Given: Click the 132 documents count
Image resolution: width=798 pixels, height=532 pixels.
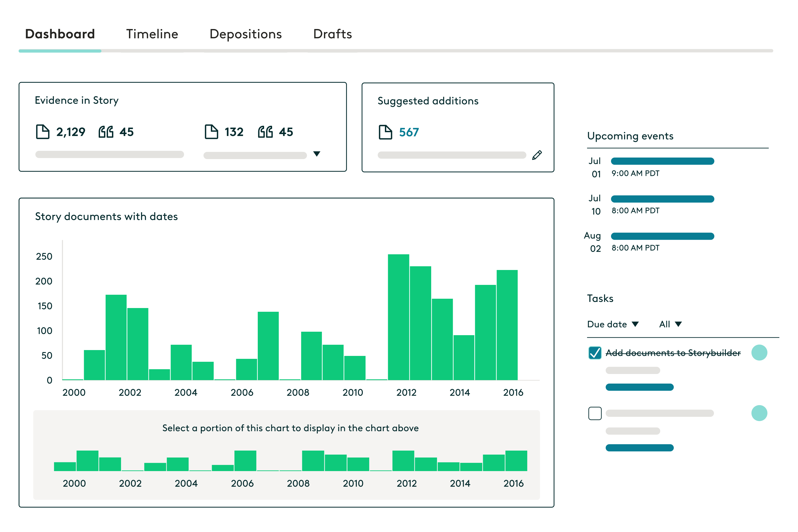Looking at the screenshot, I should [x=234, y=132].
